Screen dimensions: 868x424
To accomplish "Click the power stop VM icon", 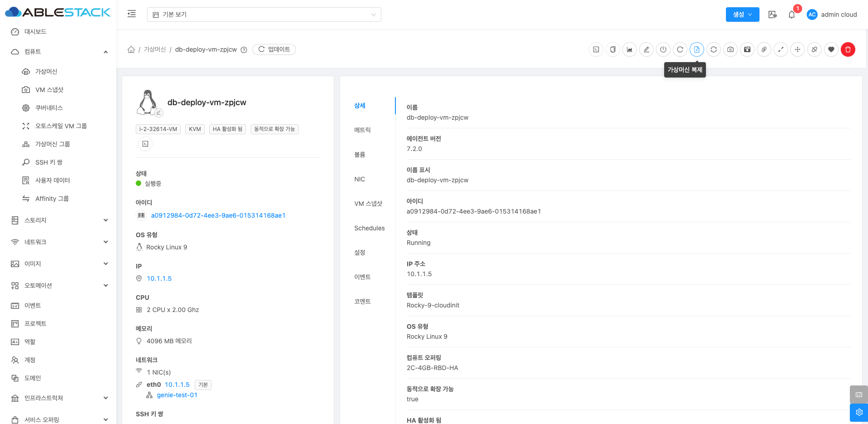I will (663, 49).
